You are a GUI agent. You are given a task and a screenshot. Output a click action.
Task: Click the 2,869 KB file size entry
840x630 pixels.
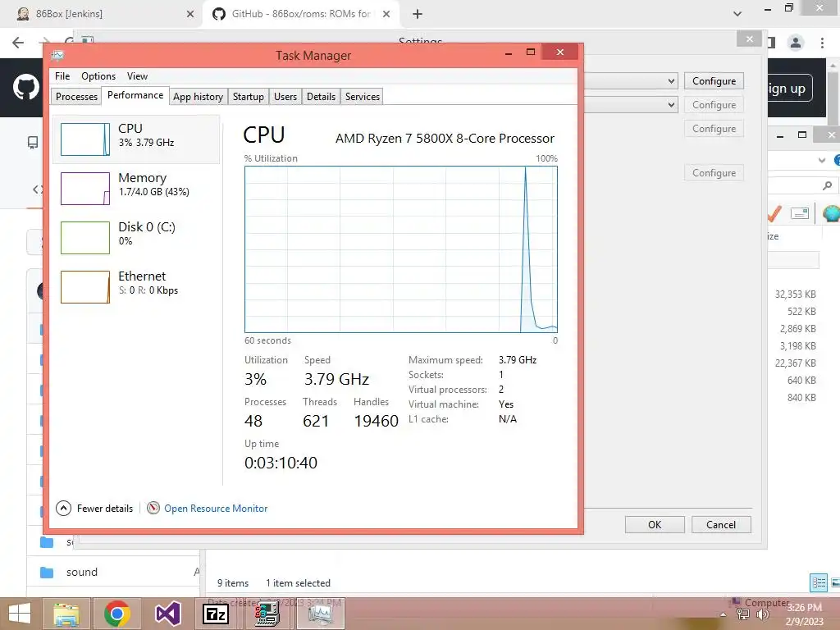pos(797,329)
